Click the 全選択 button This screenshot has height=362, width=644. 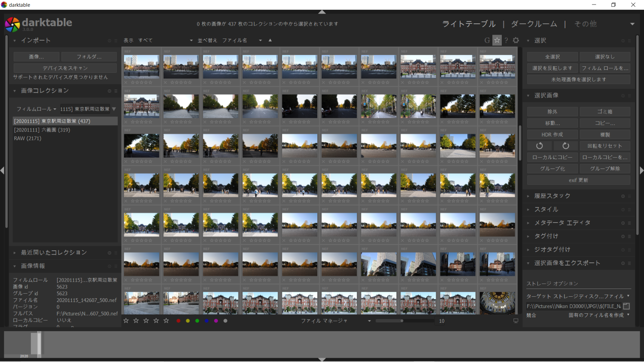(x=552, y=57)
